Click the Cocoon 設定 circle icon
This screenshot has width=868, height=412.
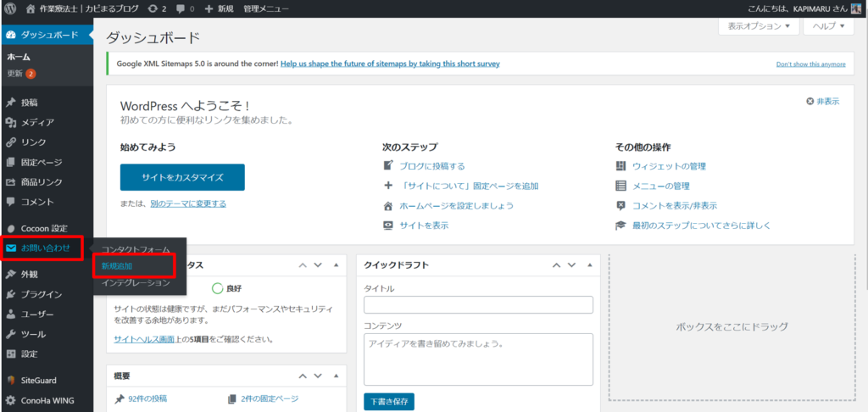10,228
